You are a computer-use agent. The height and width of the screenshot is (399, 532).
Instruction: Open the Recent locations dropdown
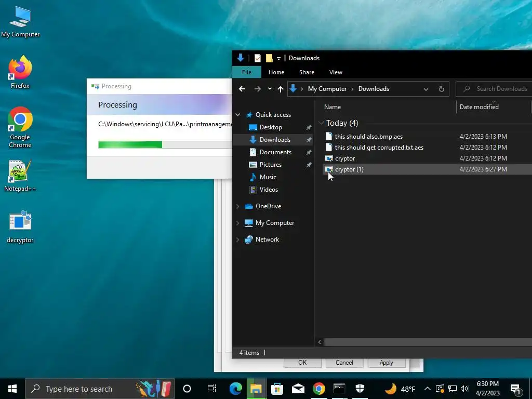point(270,89)
